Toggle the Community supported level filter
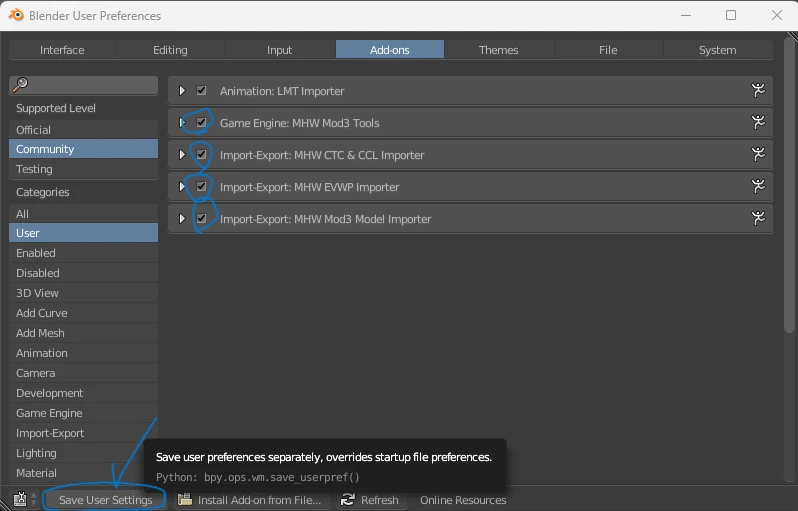This screenshot has width=798, height=511. [83, 149]
